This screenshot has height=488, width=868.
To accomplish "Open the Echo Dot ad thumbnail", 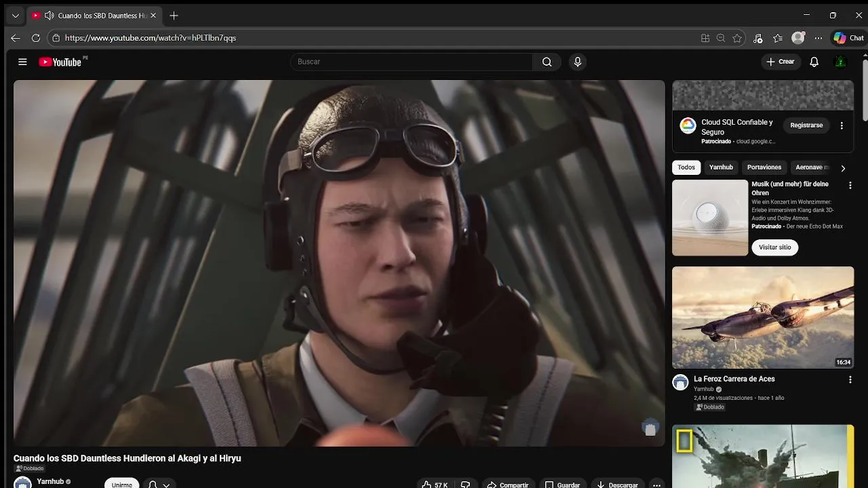I will [x=710, y=218].
